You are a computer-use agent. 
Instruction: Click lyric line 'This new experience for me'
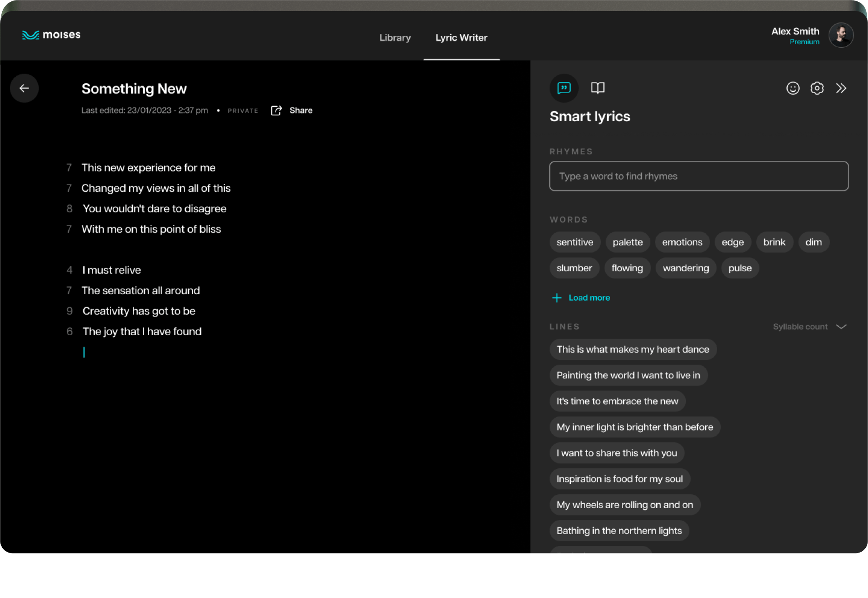point(149,168)
